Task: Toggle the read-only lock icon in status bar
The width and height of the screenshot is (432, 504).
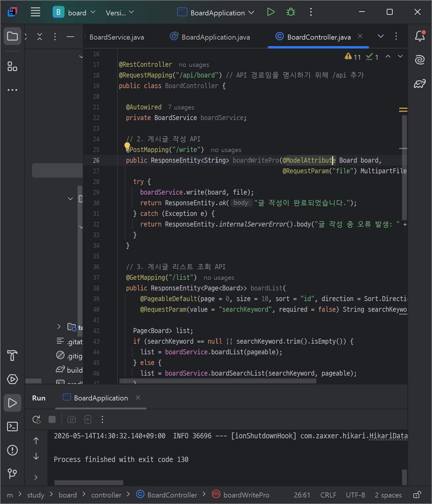Action: pos(417,495)
